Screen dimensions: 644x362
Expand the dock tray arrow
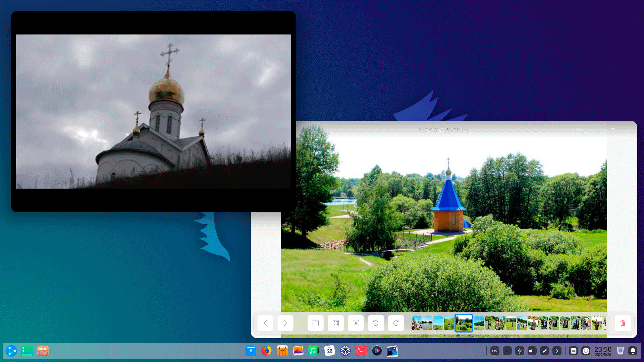tap(557, 351)
